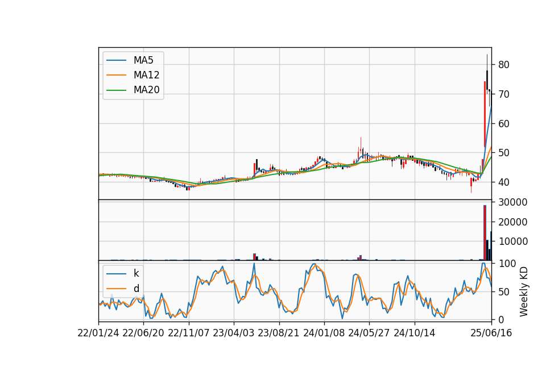The image size is (546, 392).
Task: Click the MA20 legend label
Action: tap(146, 90)
